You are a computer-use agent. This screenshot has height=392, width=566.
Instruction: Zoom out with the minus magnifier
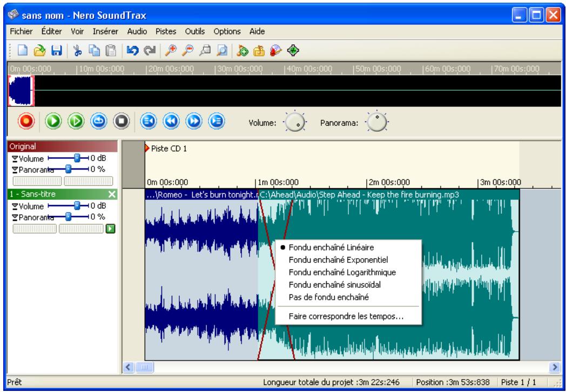coord(187,51)
